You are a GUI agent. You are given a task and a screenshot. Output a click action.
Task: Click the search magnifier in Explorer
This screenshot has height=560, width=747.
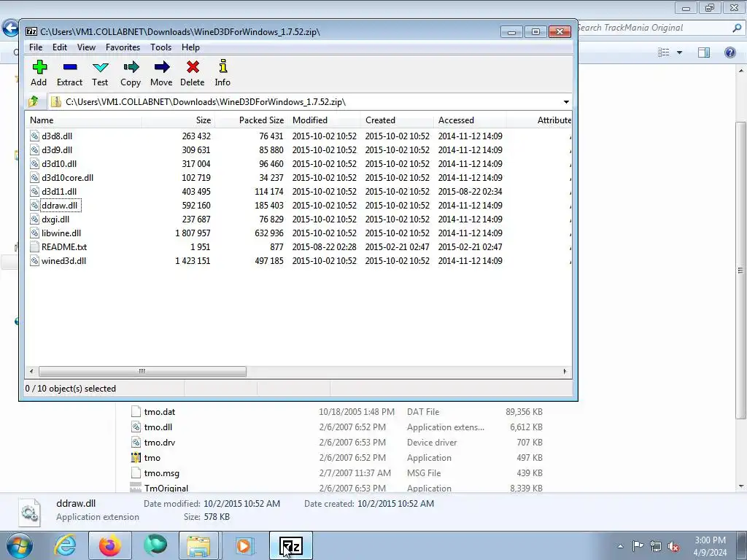coord(737,28)
